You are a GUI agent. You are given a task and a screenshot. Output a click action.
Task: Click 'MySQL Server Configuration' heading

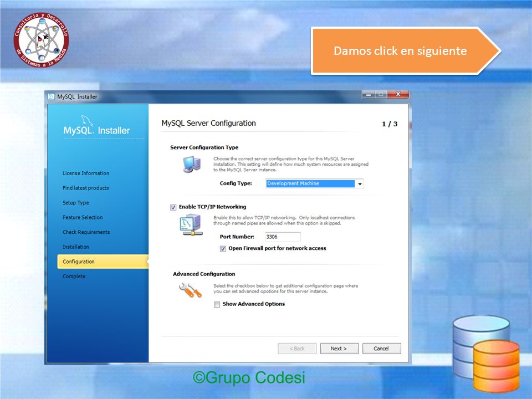point(209,123)
